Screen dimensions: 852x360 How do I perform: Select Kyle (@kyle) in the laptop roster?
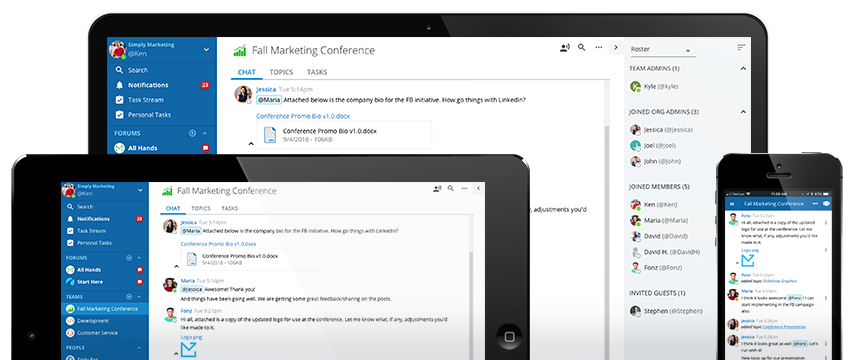click(654, 86)
